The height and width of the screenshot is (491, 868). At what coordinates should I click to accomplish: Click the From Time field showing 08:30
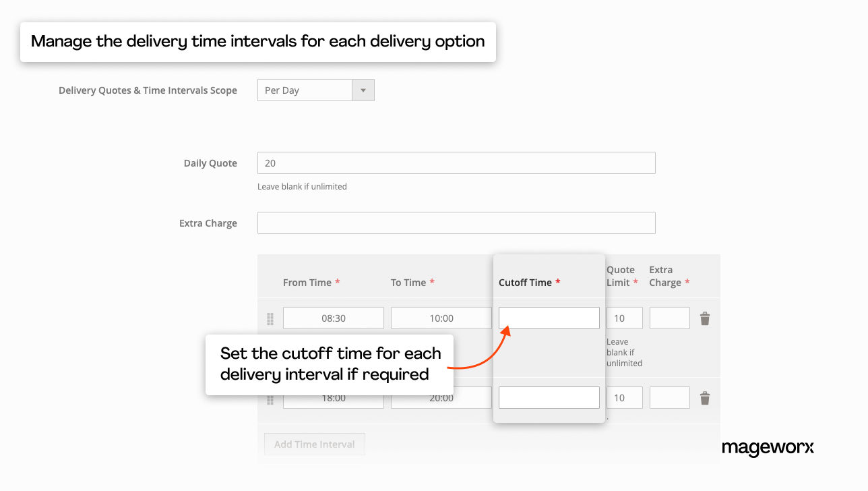tap(333, 318)
